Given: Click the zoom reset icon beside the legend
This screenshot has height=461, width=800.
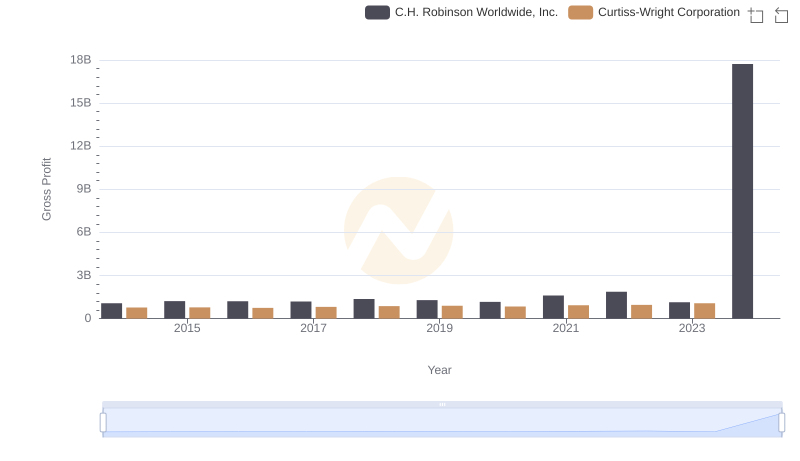Looking at the screenshot, I should [x=781, y=15].
